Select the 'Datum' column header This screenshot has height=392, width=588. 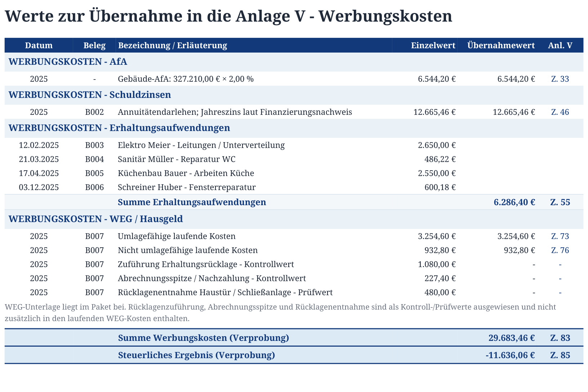click(x=39, y=45)
